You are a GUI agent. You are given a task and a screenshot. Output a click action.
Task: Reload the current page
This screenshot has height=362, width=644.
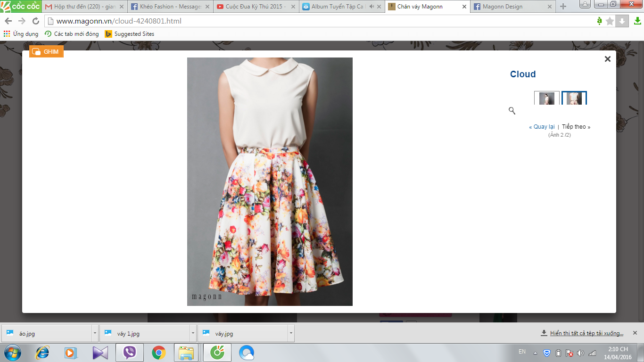click(36, 21)
